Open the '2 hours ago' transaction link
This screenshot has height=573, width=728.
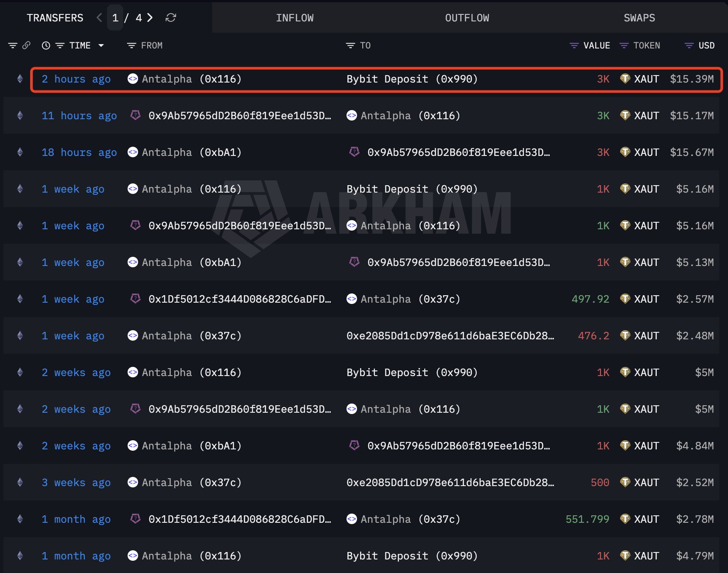point(76,79)
